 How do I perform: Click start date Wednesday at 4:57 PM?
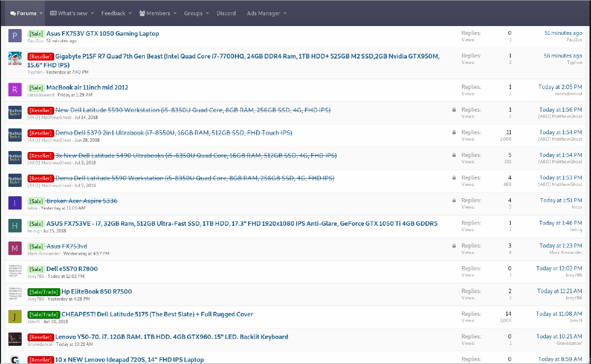click(87, 253)
